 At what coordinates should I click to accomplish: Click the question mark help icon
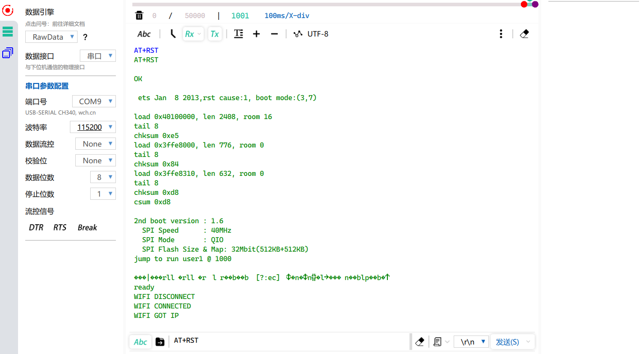tap(85, 37)
